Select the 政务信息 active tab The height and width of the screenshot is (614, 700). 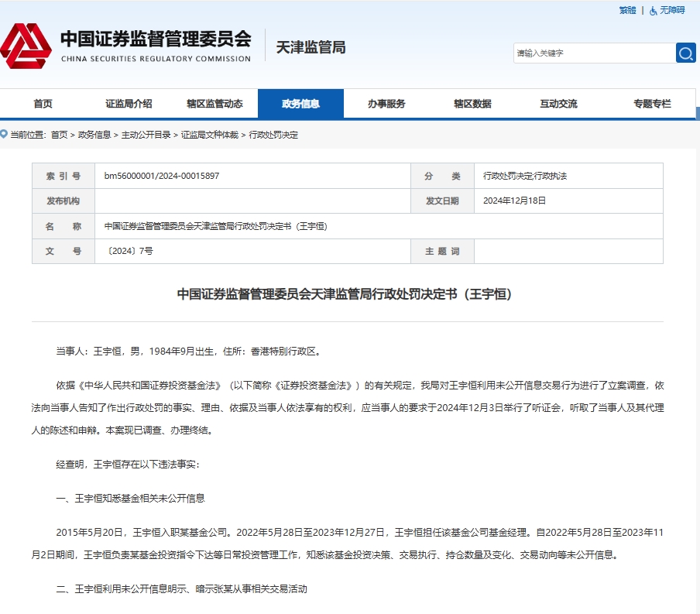pyautogui.click(x=300, y=104)
